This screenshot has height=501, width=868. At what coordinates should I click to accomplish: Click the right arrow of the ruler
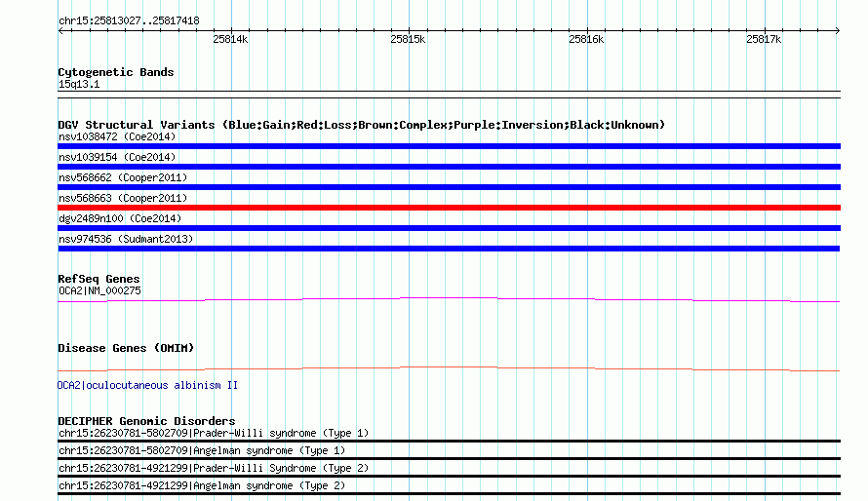coord(837,30)
